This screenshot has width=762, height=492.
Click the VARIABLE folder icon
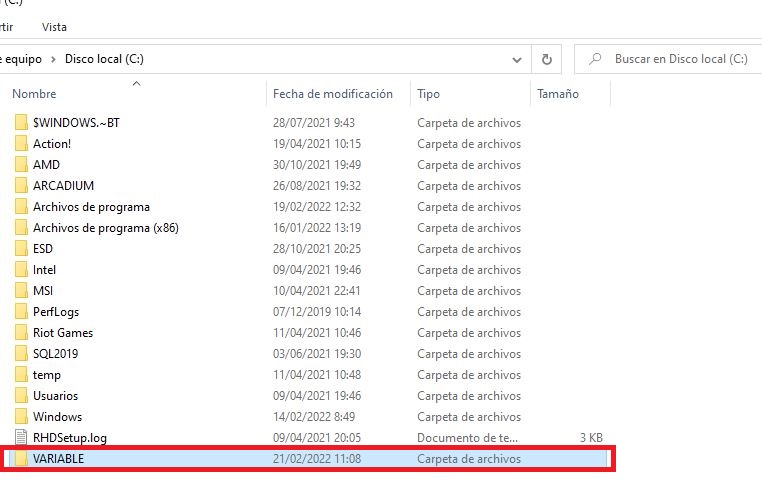(21, 458)
